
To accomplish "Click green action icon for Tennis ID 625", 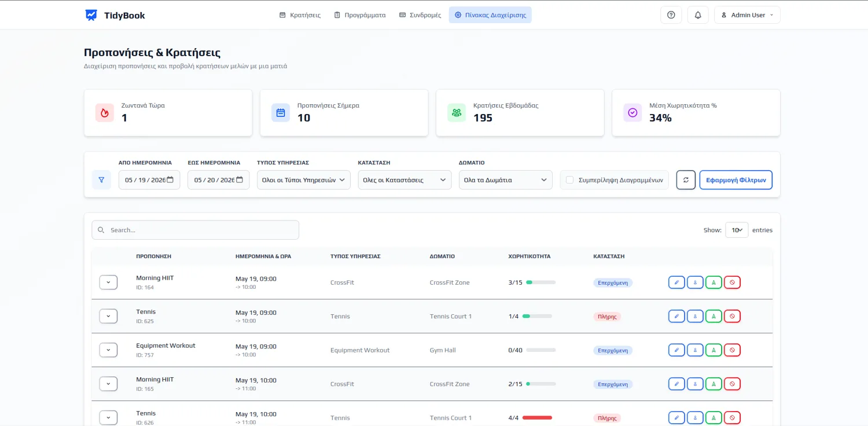I will tap(713, 316).
